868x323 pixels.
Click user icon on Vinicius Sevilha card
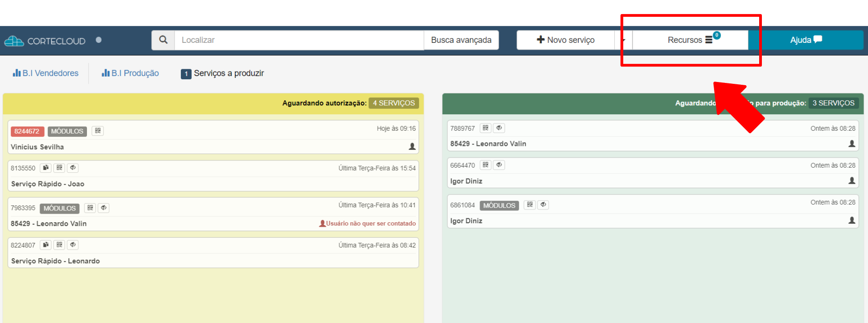[412, 147]
